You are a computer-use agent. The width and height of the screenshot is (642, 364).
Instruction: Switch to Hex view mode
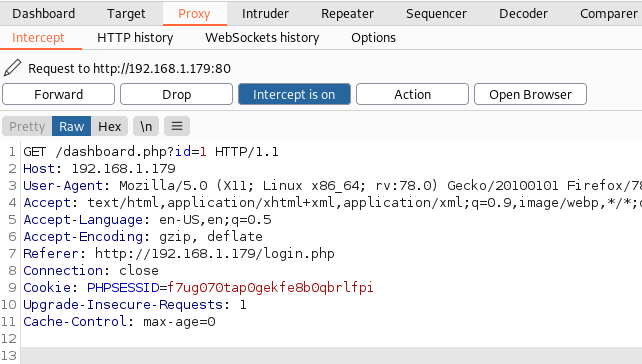pyautogui.click(x=109, y=126)
